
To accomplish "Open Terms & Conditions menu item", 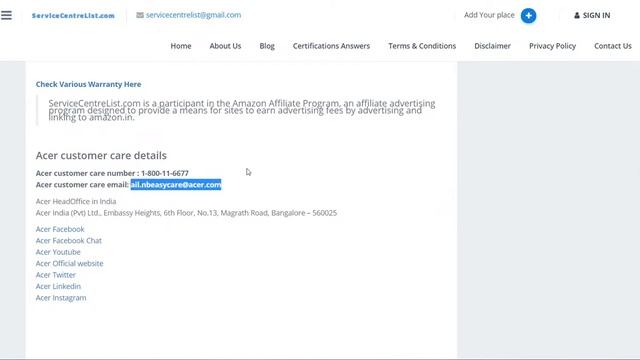I will coord(422,46).
